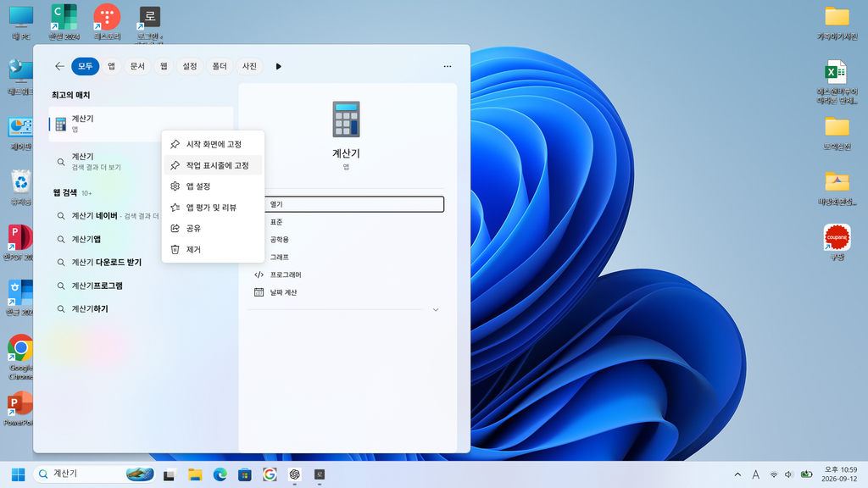Image resolution: width=868 pixels, height=488 pixels.
Task: Select the PowerPoint desktop shortcut
Action: pos(19,409)
